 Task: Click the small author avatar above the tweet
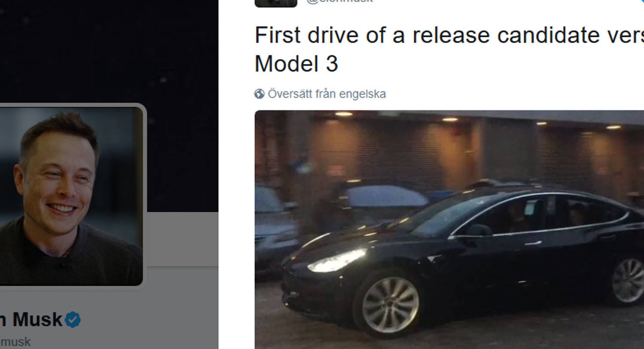[276, 3]
